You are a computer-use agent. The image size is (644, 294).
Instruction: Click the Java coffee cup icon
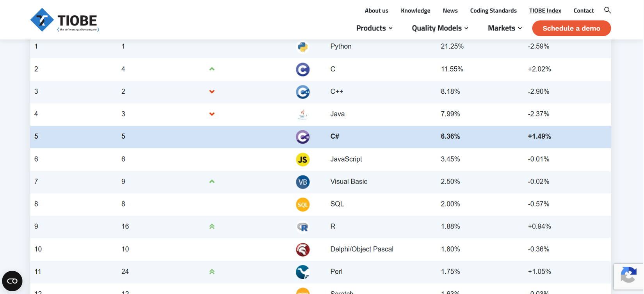click(302, 114)
